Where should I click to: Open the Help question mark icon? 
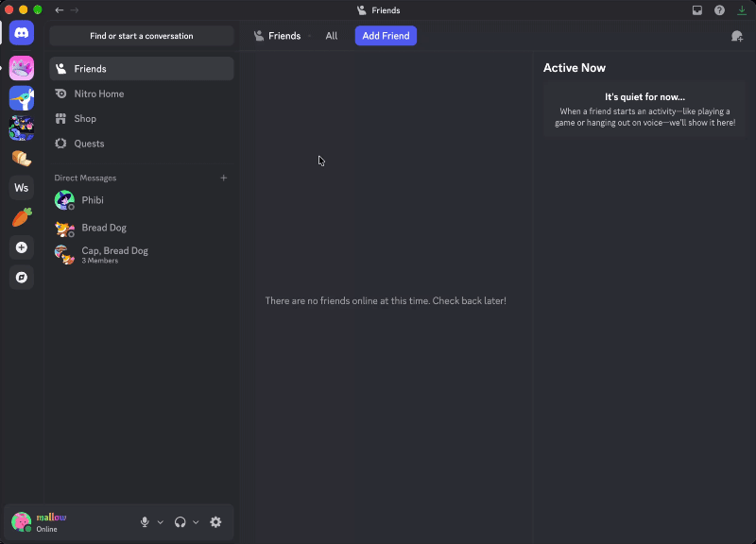[719, 10]
